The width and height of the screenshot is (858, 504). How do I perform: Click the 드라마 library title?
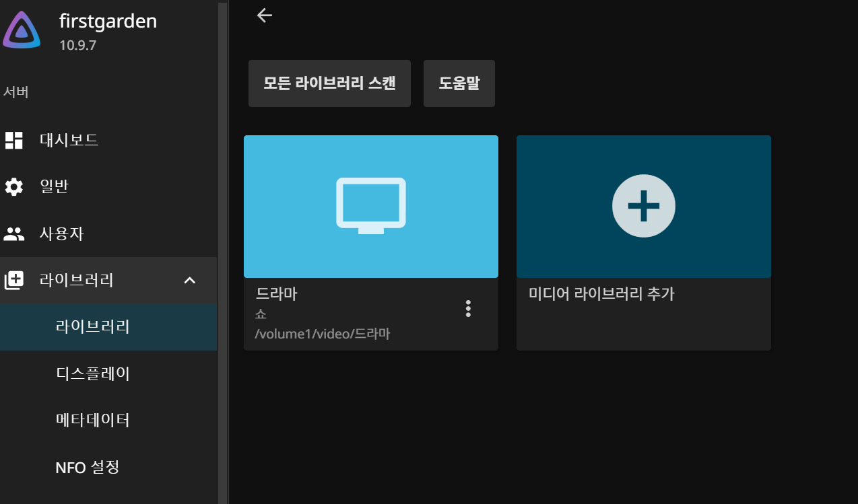(277, 294)
